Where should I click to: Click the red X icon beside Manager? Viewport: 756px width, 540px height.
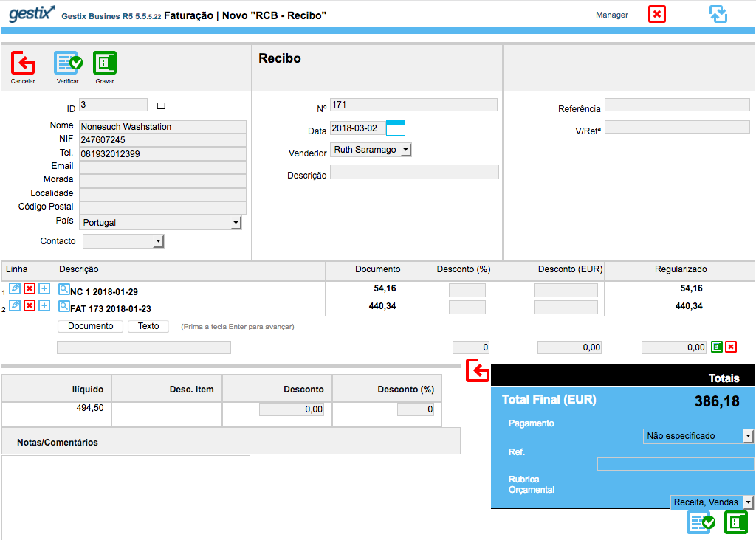pyautogui.click(x=656, y=14)
